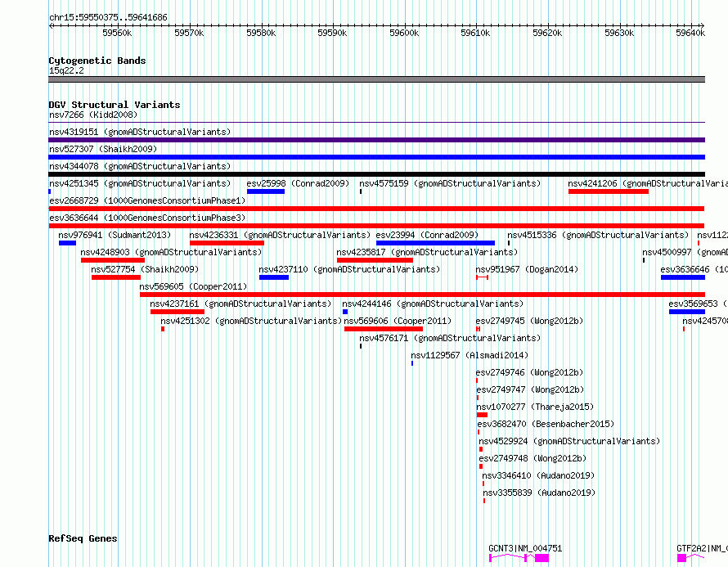Open esv3682470 (Besenbacher2015) variant label
This screenshot has width=728, height=567.
pyautogui.click(x=546, y=424)
